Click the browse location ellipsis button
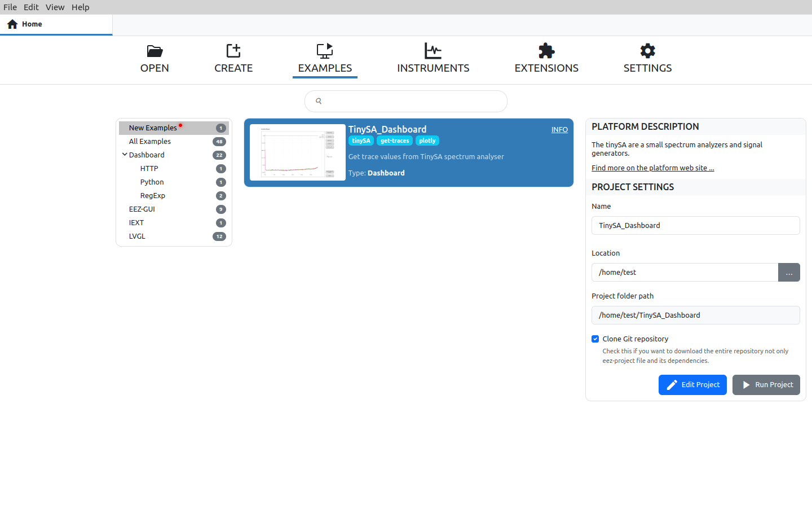Viewport: 812px width, 513px height. [789, 273]
